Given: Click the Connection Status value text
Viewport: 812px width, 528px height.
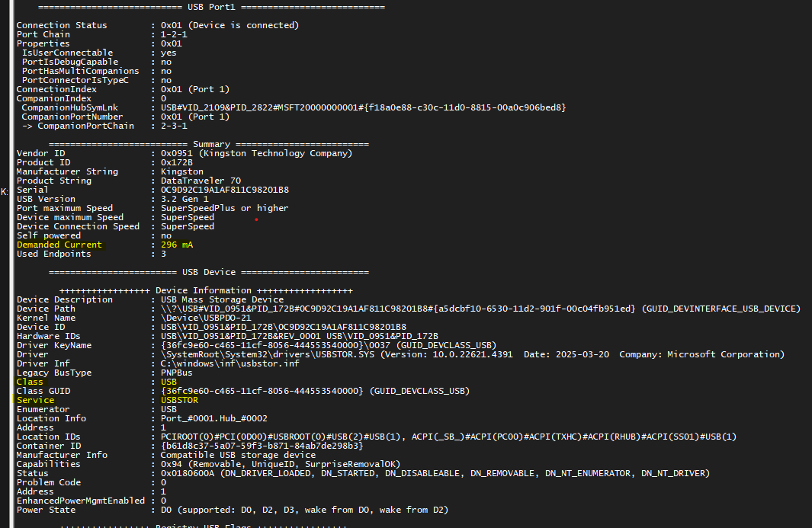Looking at the screenshot, I should [229, 25].
